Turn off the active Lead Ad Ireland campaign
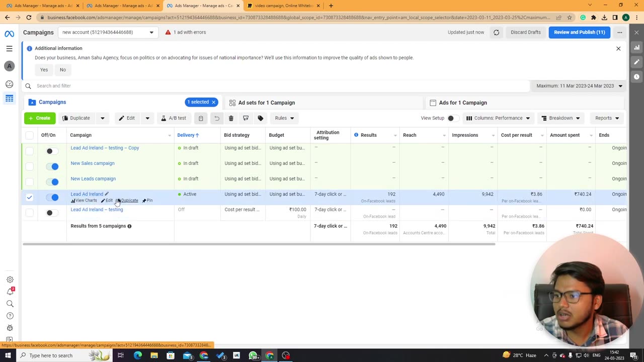This screenshot has width=644, height=362. click(x=52, y=197)
